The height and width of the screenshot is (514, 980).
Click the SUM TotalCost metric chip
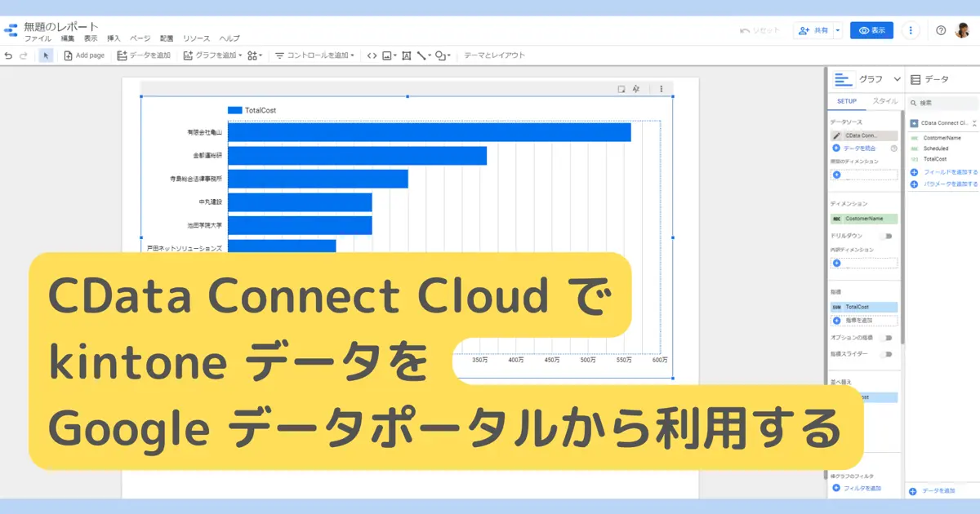click(864, 307)
